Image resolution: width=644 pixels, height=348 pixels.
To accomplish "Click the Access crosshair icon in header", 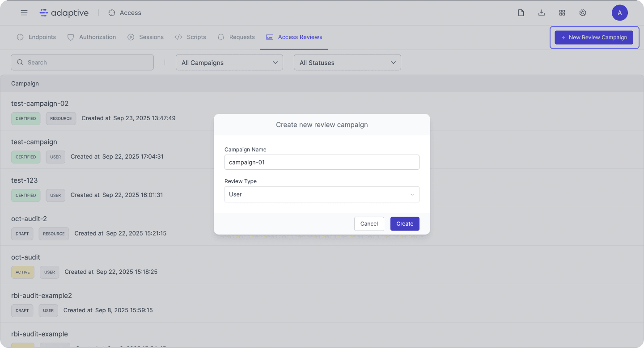I will [112, 13].
